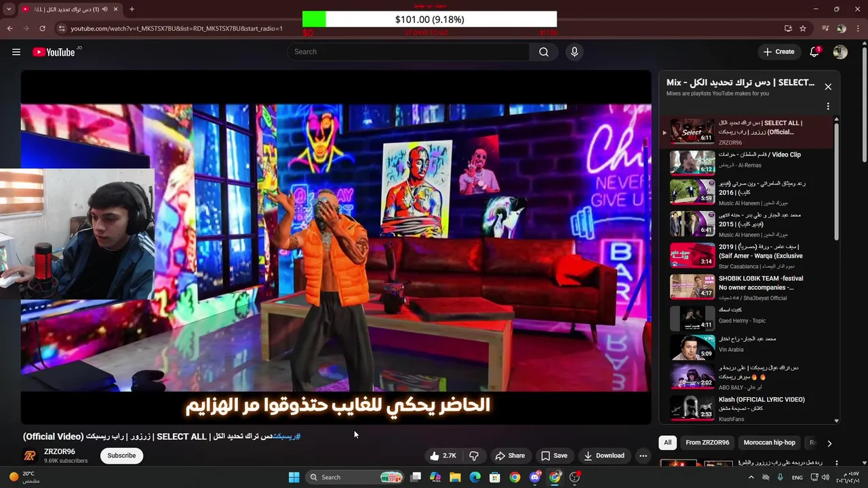Download the video
The width and height of the screenshot is (868, 488).
pyautogui.click(x=604, y=455)
